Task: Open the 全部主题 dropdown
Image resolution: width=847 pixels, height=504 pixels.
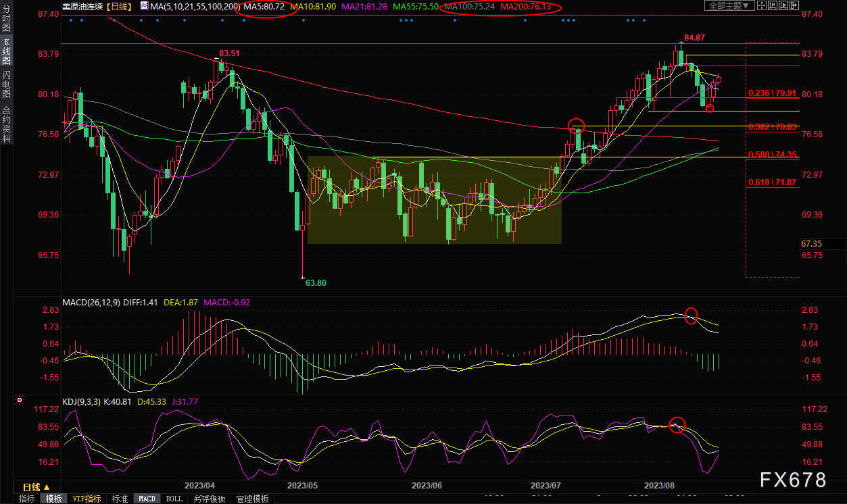Action: point(727,5)
